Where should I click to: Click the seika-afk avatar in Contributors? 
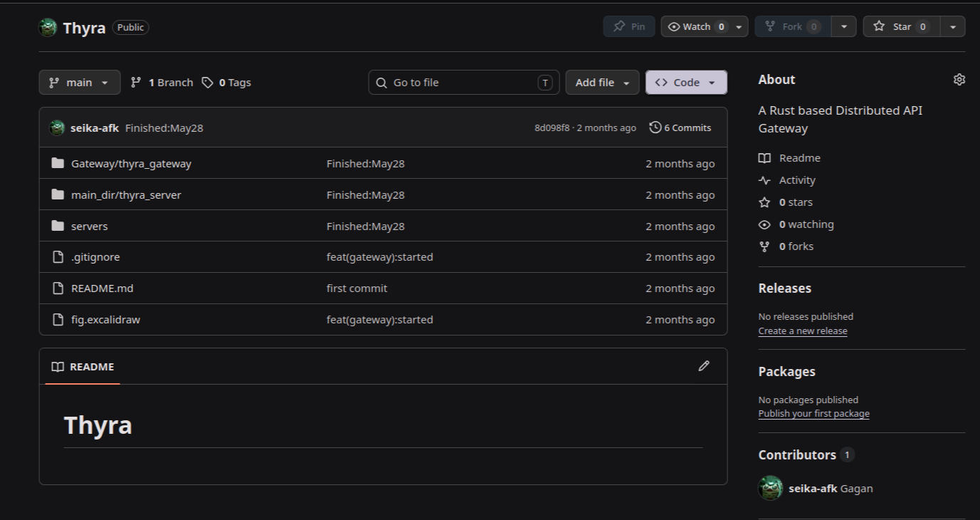point(771,488)
